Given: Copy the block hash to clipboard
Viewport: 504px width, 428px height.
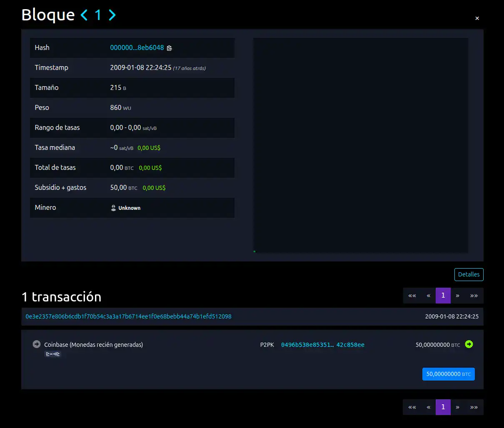Looking at the screenshot, I should point(169,48).
